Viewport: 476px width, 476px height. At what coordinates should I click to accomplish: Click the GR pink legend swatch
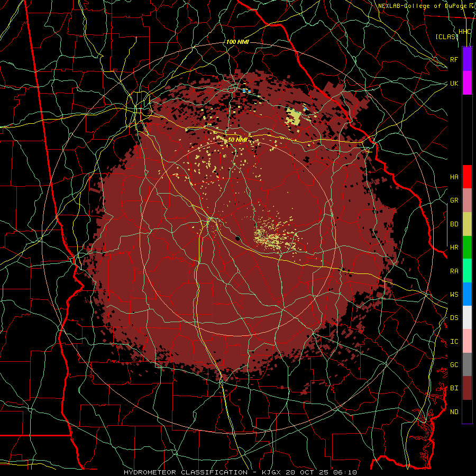[467, 200]
